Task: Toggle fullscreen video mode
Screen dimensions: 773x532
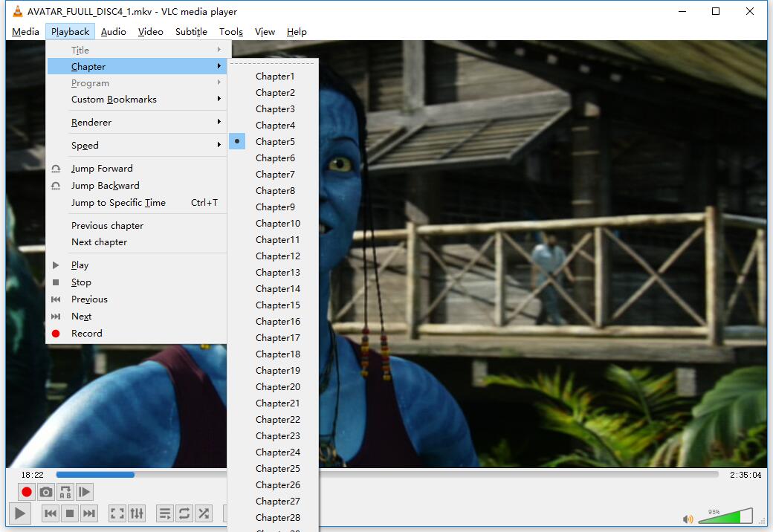Action: [x=117, y=513]
